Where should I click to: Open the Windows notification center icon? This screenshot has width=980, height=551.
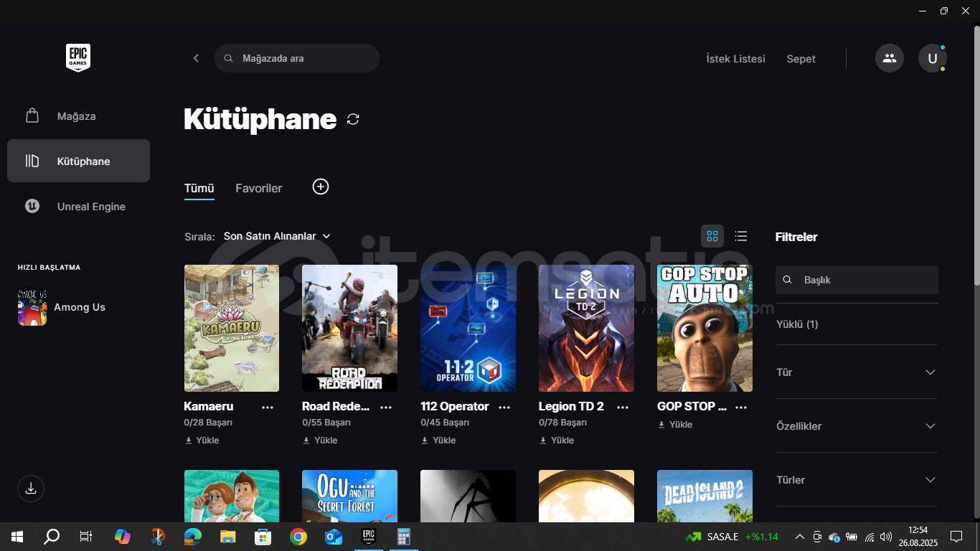pyautogui.click(x=956, y=536)
